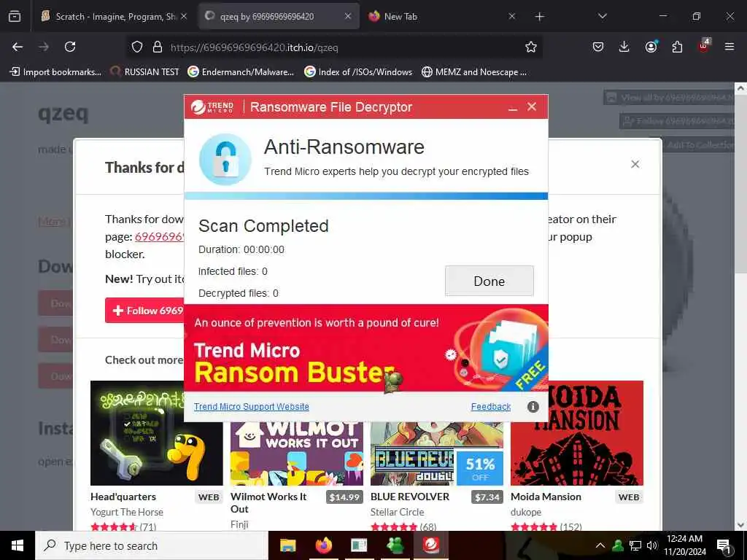
Task: Close the itch.io thanks dialog
Action: point(635,164)
